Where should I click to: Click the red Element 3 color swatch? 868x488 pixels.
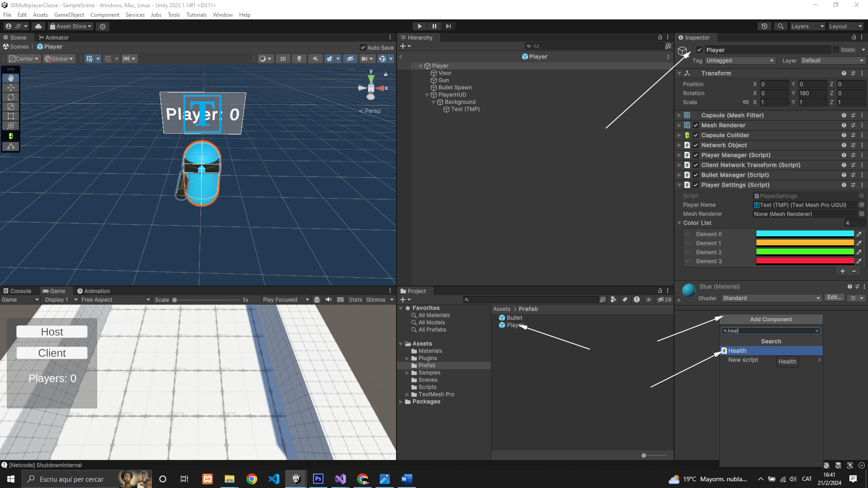pos(805,261)
